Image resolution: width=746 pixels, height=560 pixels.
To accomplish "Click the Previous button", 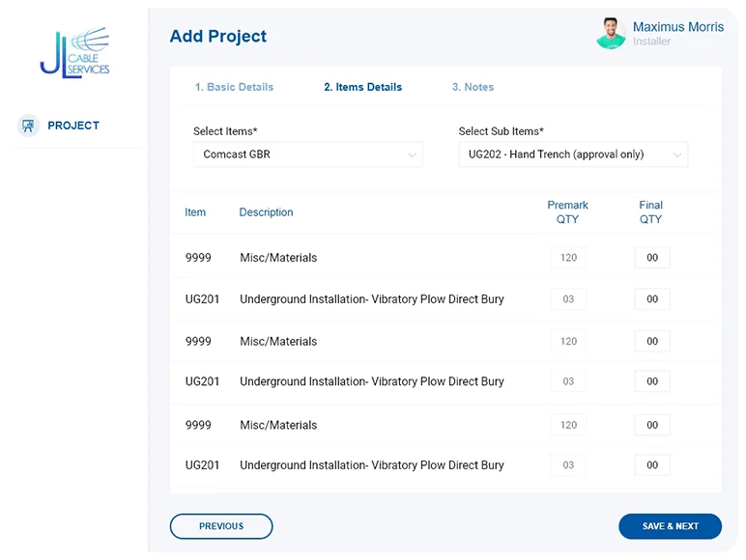I will (221, 526).
